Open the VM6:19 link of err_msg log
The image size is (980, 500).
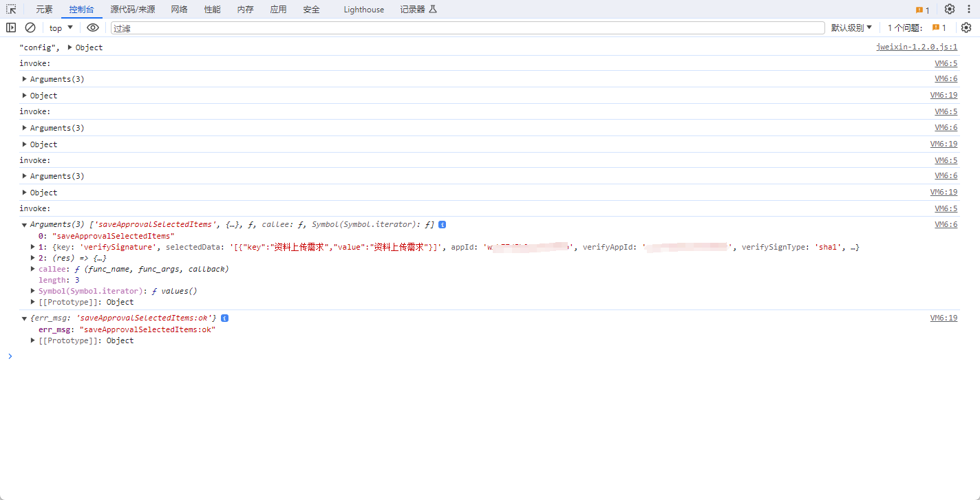944,318
